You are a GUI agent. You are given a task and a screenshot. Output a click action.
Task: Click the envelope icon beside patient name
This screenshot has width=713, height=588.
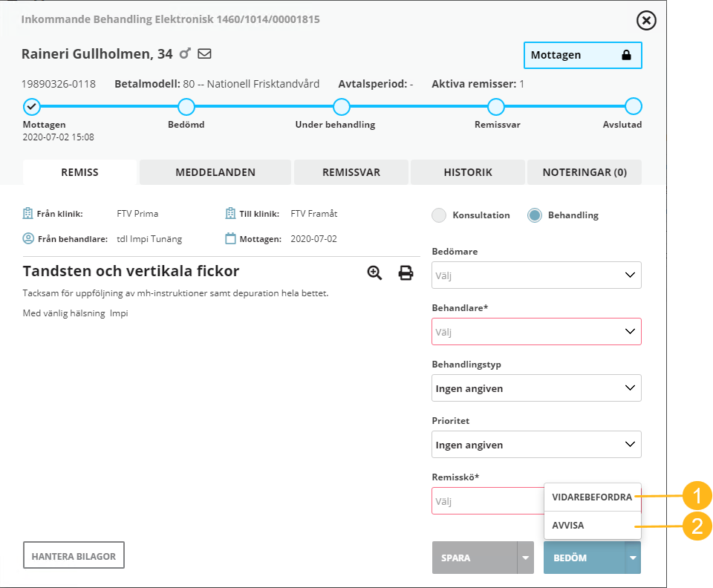pyautogui.click(x=204, y=53)
